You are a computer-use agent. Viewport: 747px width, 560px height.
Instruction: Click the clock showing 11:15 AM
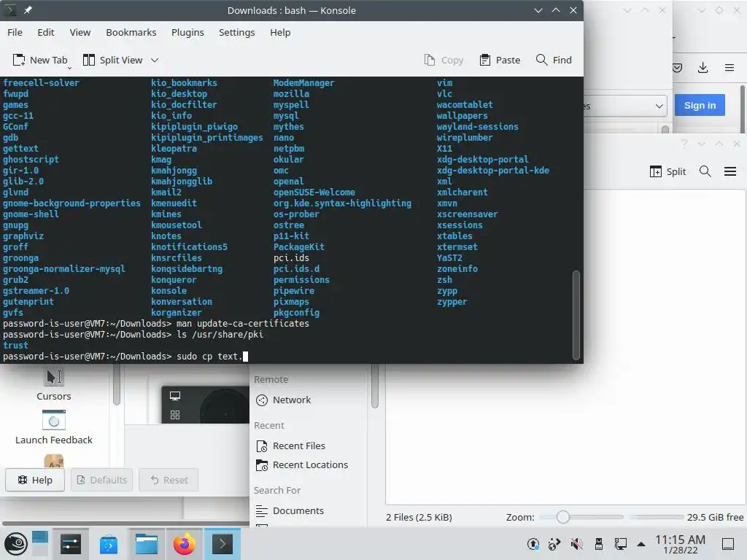click(680, 544)
